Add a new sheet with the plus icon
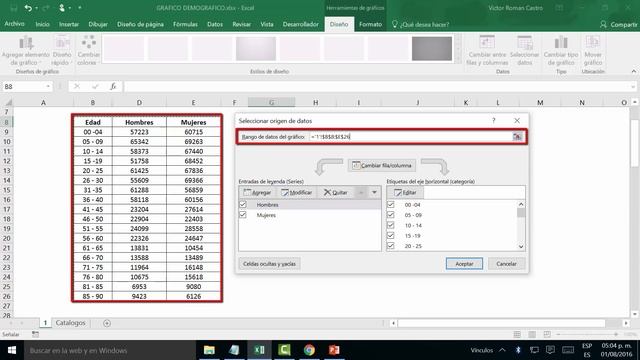This screenshot has width=640, height=360. coord(107,323)
